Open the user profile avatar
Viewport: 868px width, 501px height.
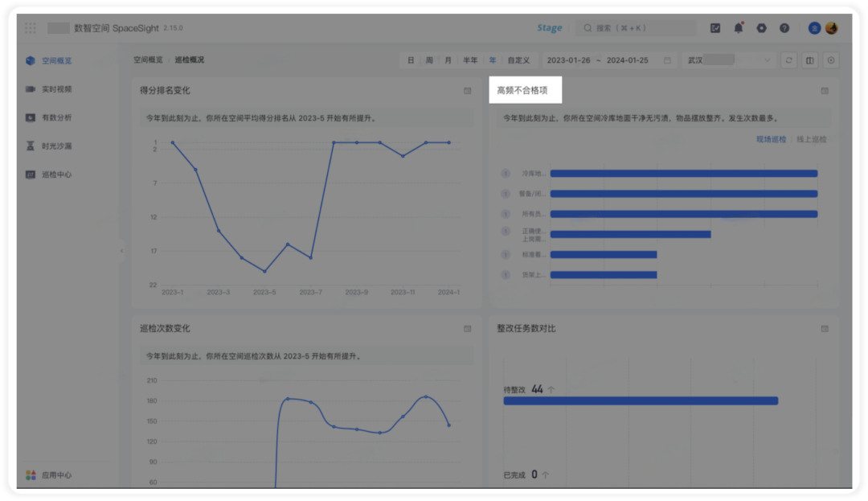[832, 27]
